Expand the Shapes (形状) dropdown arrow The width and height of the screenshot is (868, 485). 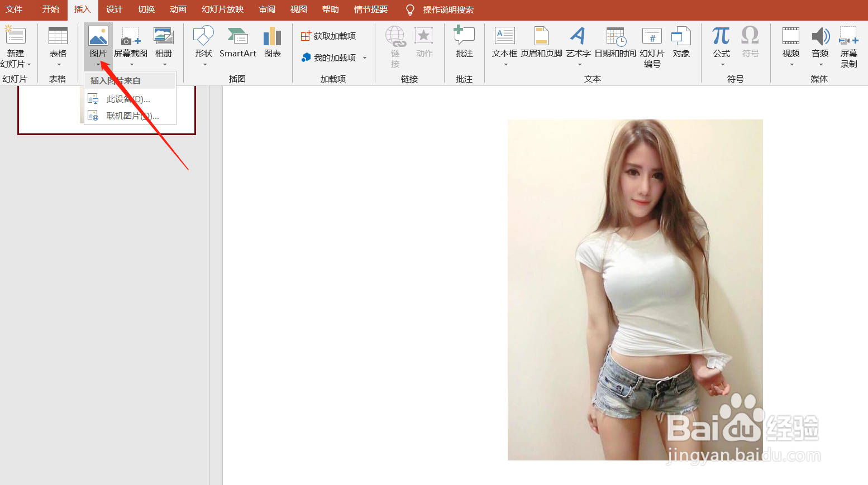tap(204, 65)
